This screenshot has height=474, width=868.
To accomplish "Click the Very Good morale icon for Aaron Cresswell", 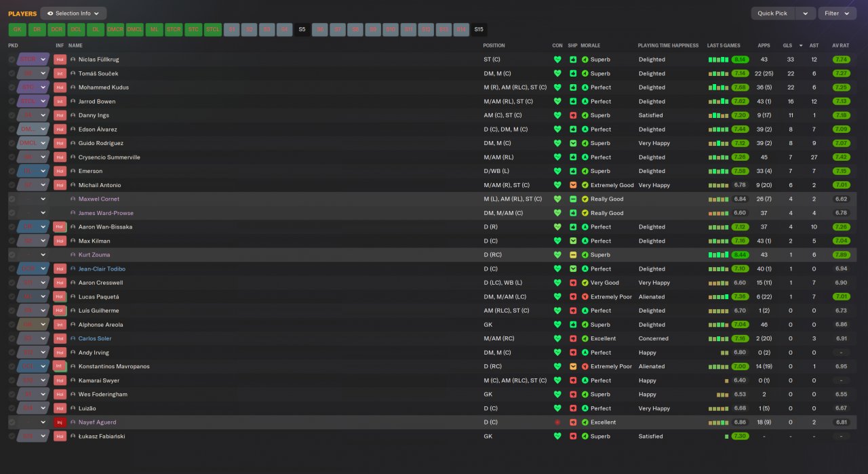I will [x=585, y=283].
